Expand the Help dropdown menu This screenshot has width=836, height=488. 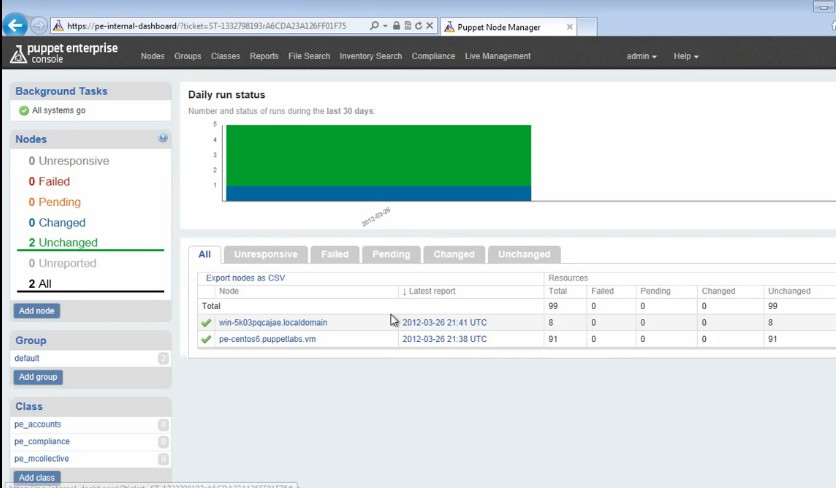686,56
